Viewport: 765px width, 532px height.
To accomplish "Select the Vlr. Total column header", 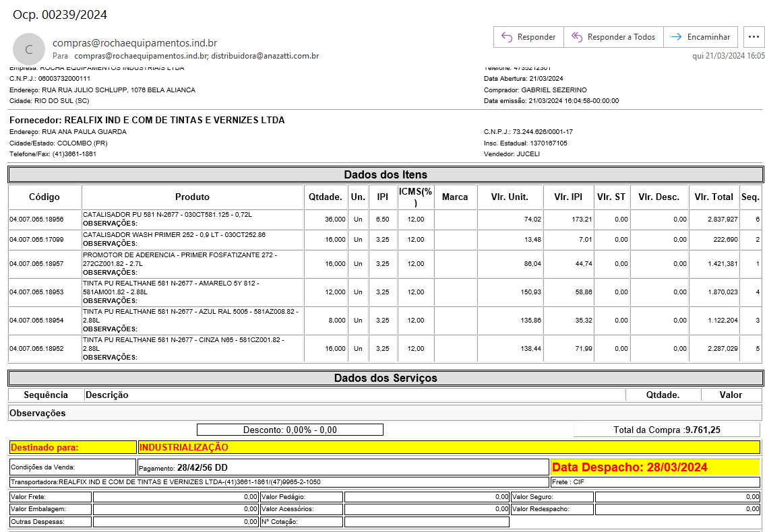I will pyautogui.click(x=714, y=197).
